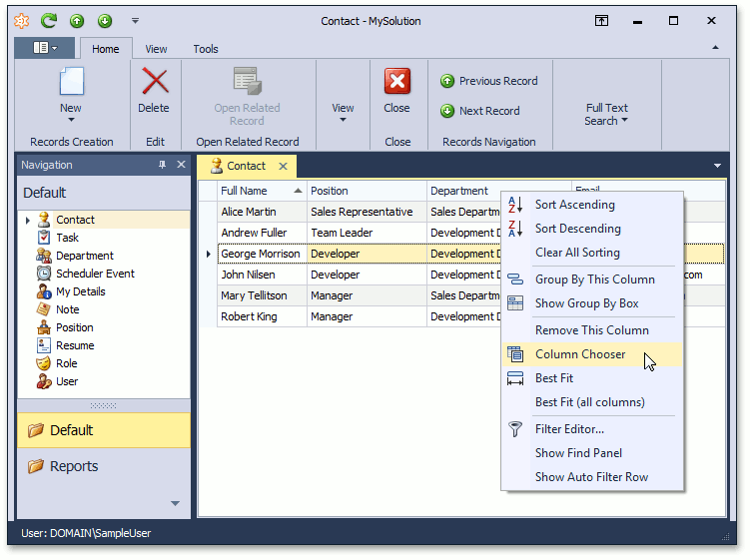This screenshot has height=560, width=750.
Task: Select the Default navigation group folder
Action: coord(104,430)
